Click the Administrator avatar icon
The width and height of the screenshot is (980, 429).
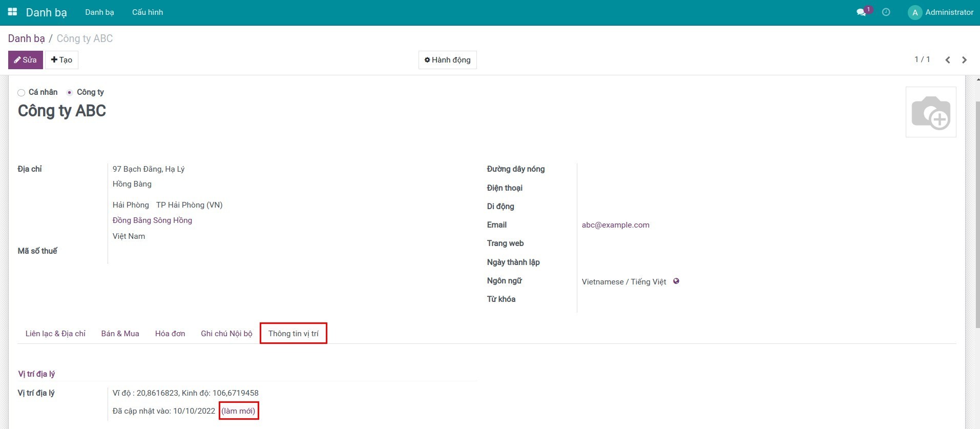pos(914,12)
